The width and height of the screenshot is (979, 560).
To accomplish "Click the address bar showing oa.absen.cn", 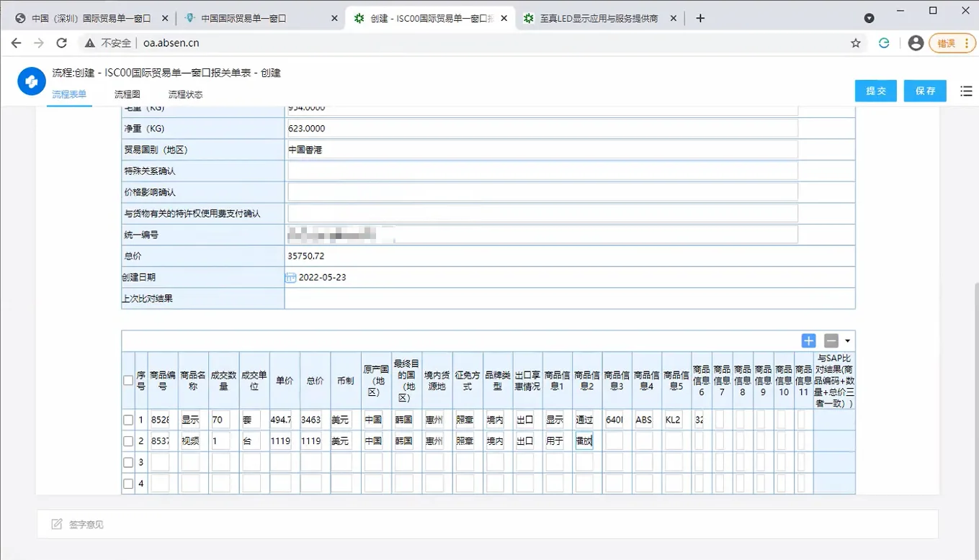I will coord(461,43).
